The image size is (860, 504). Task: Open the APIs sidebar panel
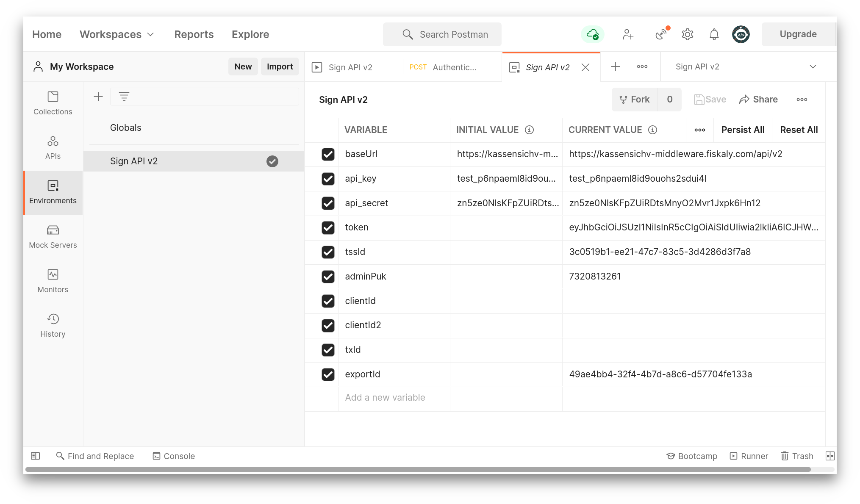click(53, 148)
